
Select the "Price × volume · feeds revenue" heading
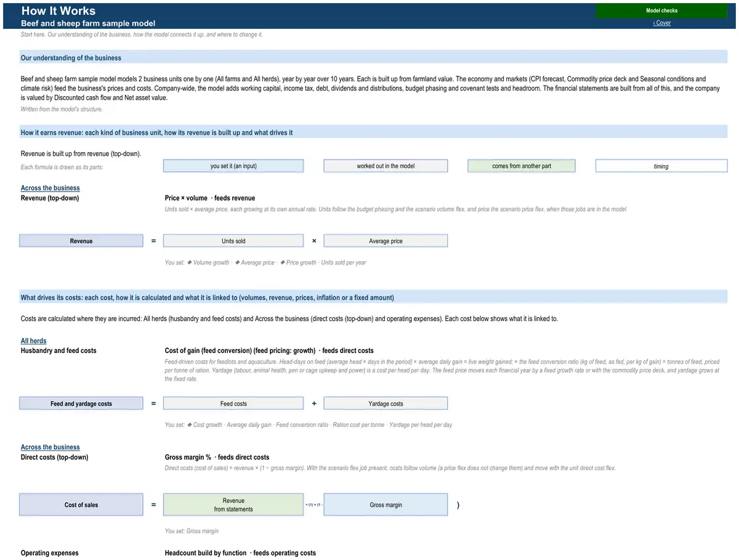click(x=210, y=198)
